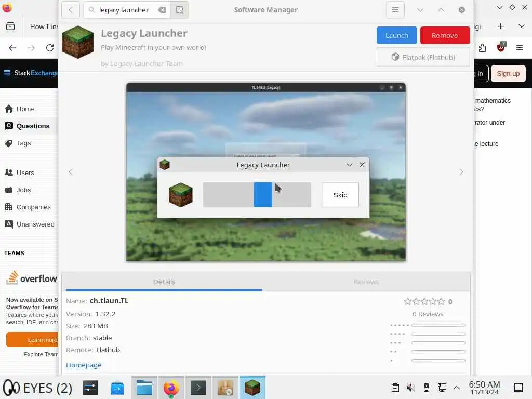Open the network tray icon

point(442,388)
